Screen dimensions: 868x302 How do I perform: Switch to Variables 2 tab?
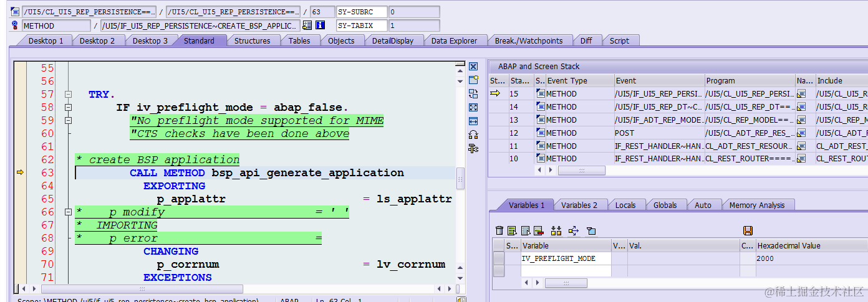(x=579, y=205)
